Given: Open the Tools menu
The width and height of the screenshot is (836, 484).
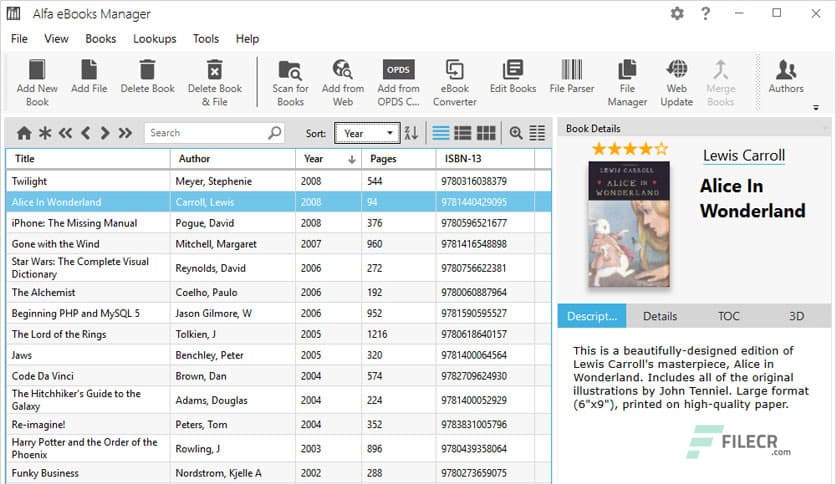Looking at the screenshot, I should click(206, 39).
